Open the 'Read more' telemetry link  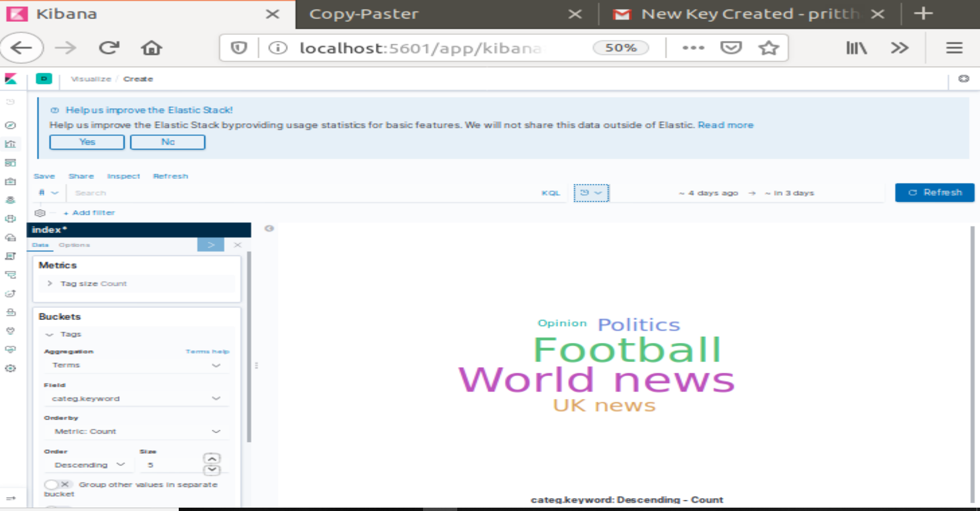click(726, 125)
